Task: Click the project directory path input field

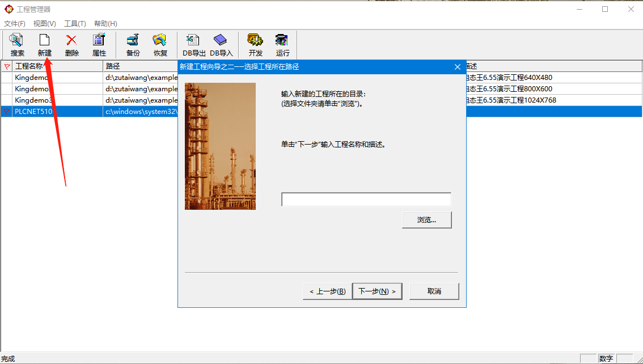Action: 366,200
